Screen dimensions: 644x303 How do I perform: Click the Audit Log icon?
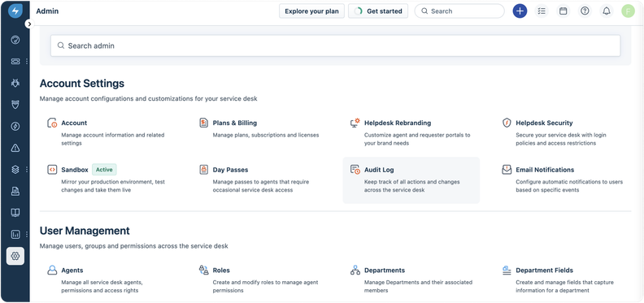pyautogui.click(x=355, y=170)
